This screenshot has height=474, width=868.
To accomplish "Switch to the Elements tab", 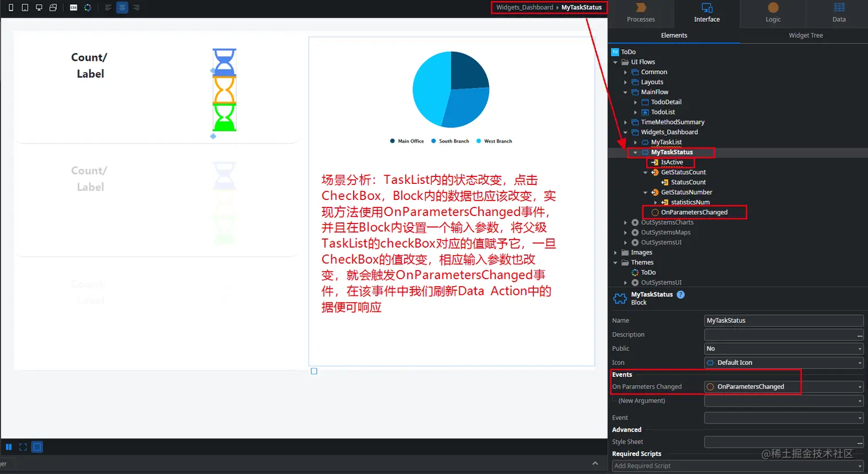I will pyautogui.click(x=674, y=36).
